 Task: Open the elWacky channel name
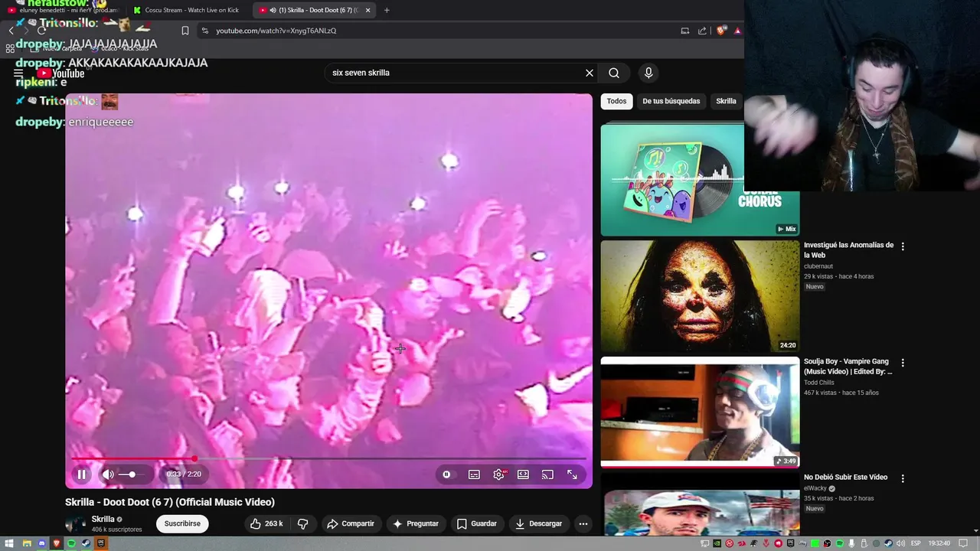pyautogui.click(x=815, y=488)
